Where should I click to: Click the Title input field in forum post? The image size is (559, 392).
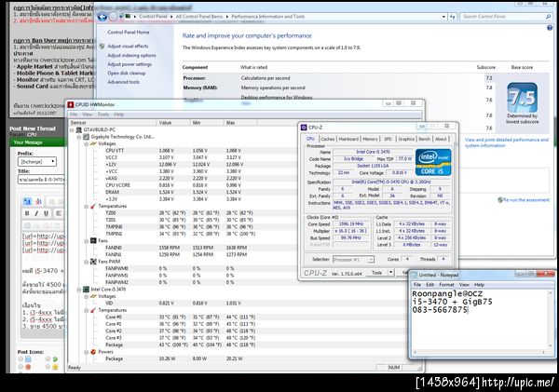coord(42,179)
